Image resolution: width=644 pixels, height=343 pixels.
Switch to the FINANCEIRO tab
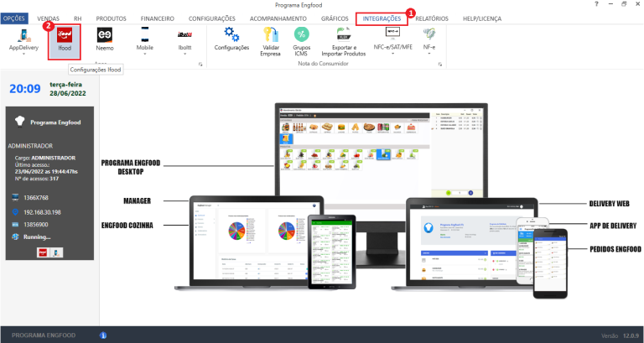click(158, 18)
